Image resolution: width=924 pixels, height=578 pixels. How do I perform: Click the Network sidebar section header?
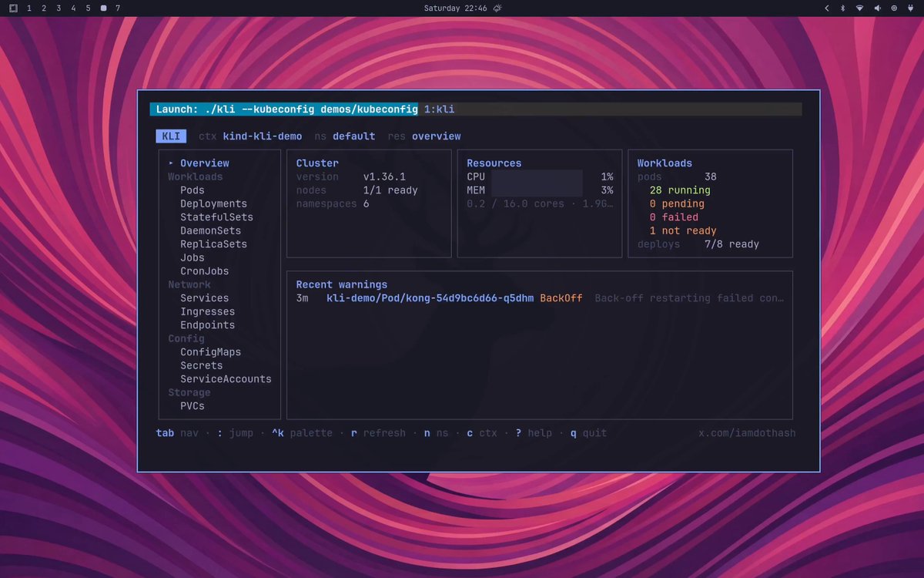coord(189,284)
